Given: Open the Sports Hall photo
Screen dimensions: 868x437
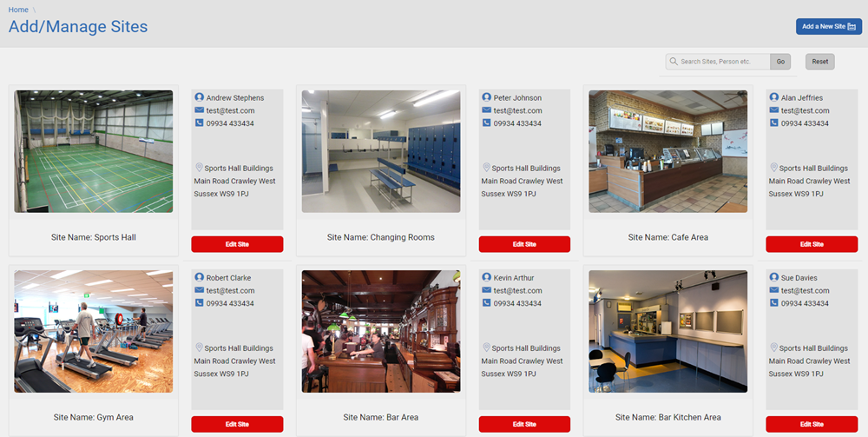Looking at the screenshot, I should pyautogui.click(x=94, y=151).
